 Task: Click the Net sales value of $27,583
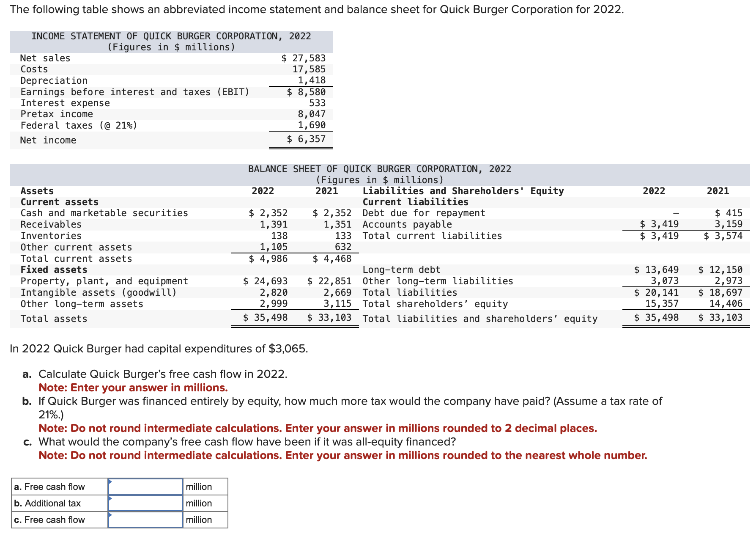click(303, 58)
